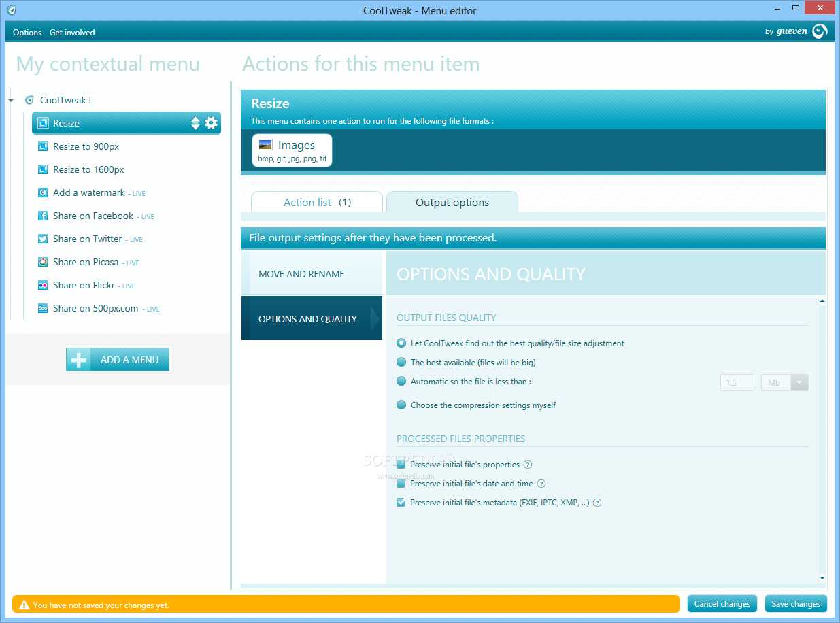Uncheck Preserve initial file's metadata checkbox
This screenshot has width=840, height=623.
coord(401,503)
